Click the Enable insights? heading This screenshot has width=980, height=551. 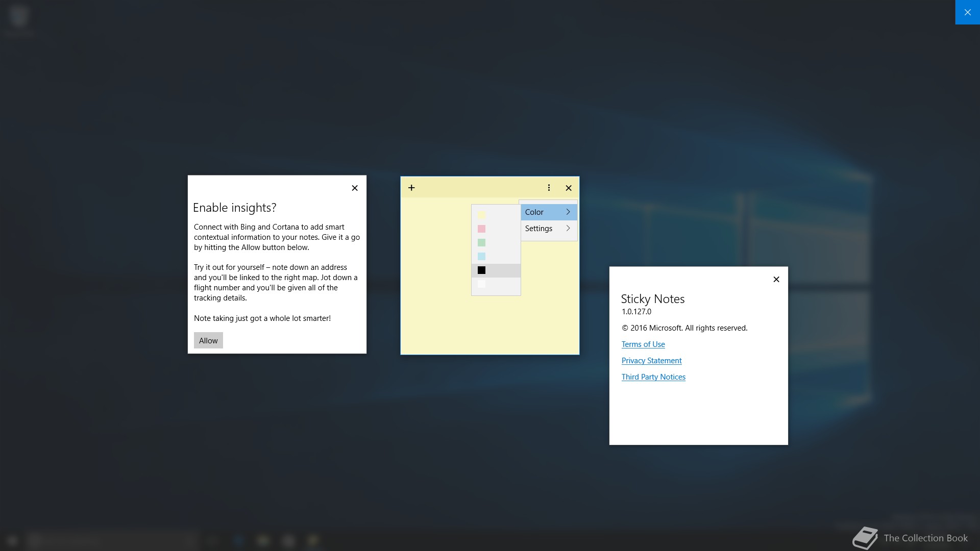click(235, 208)
